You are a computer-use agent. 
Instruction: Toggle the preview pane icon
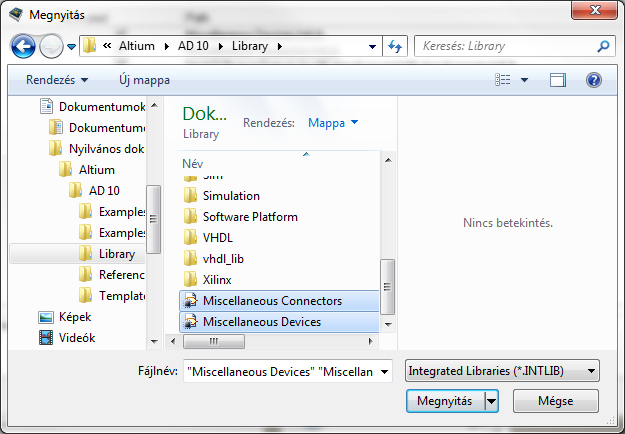pyautogui.click(x=558, y=79)
